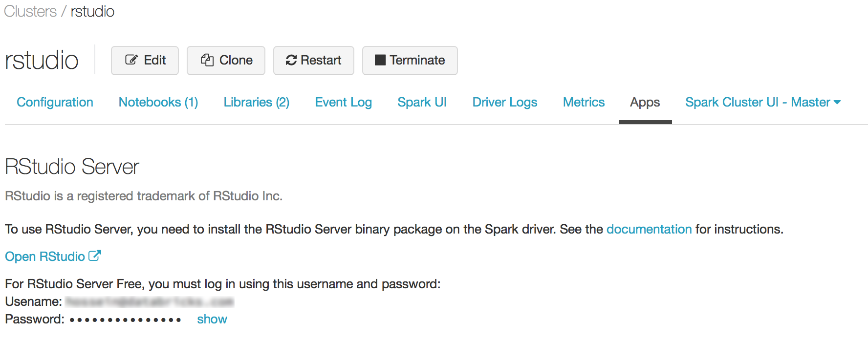
Task: View the Event Log tab
Action: click(x=344, y=102)
